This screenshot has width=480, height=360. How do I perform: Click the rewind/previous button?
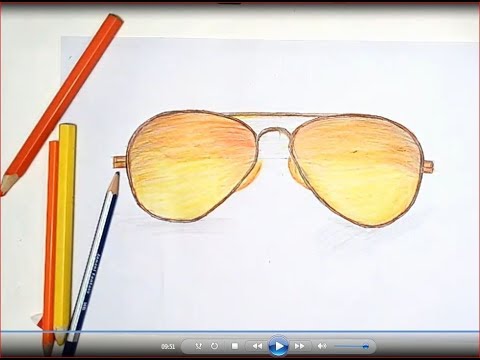pyautogui.click(x=257, y=346)
